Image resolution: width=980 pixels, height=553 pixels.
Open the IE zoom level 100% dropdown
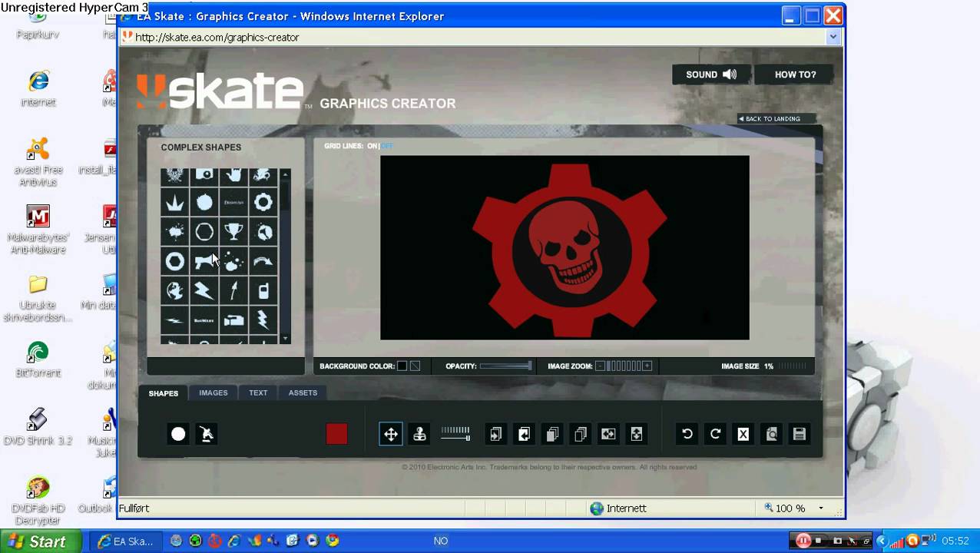(820, 508)
